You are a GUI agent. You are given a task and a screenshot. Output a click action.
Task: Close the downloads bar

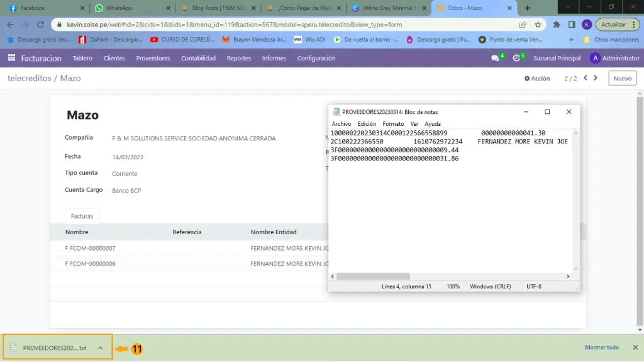click(635, 347)
